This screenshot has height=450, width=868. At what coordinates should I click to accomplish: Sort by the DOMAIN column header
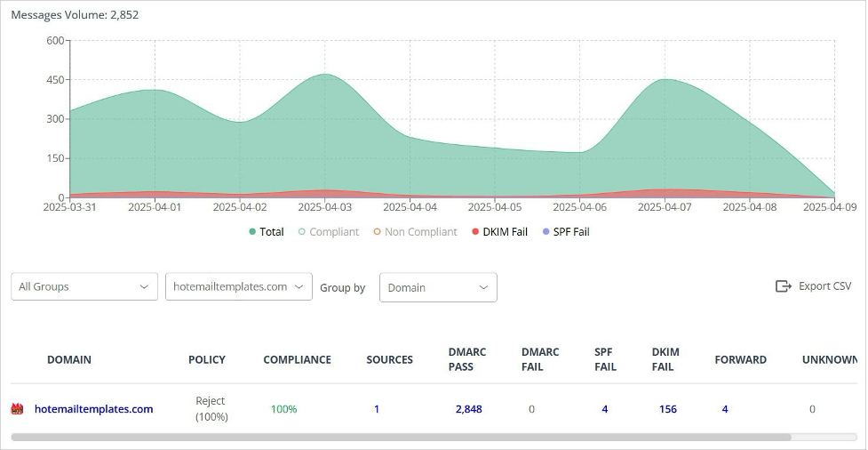(69, 360)
